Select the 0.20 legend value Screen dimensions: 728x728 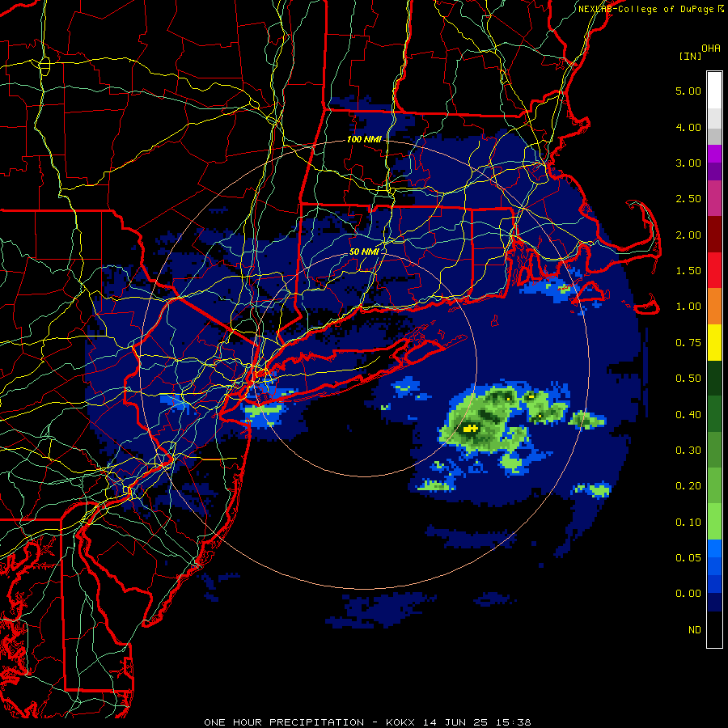(688, 486)
